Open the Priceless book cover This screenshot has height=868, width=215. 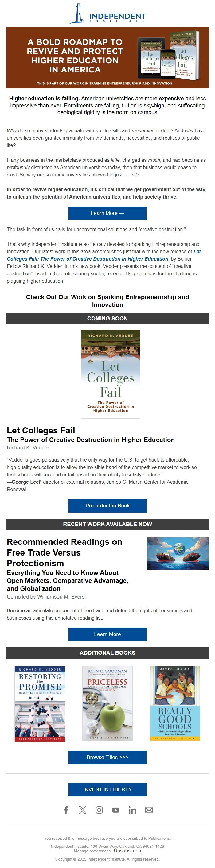click(107, 704)
